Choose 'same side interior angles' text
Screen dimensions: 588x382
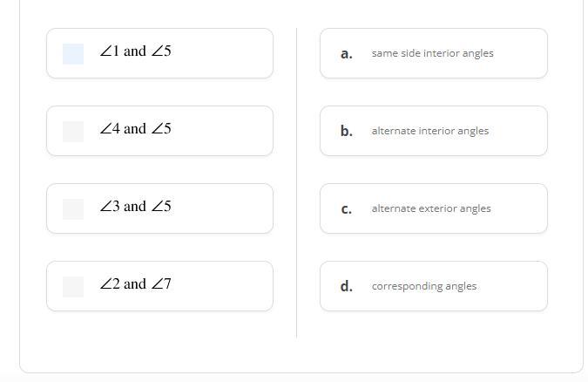432,53
